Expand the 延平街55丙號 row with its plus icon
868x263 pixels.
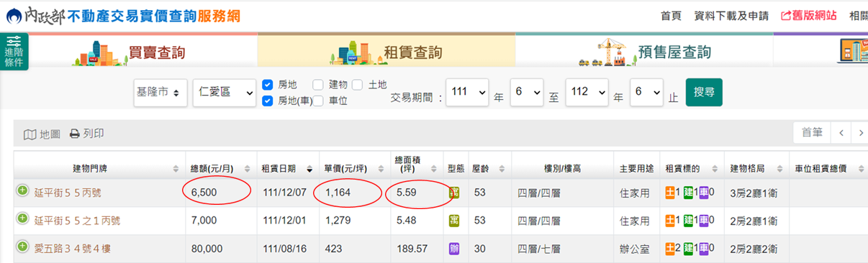(22, 191)
